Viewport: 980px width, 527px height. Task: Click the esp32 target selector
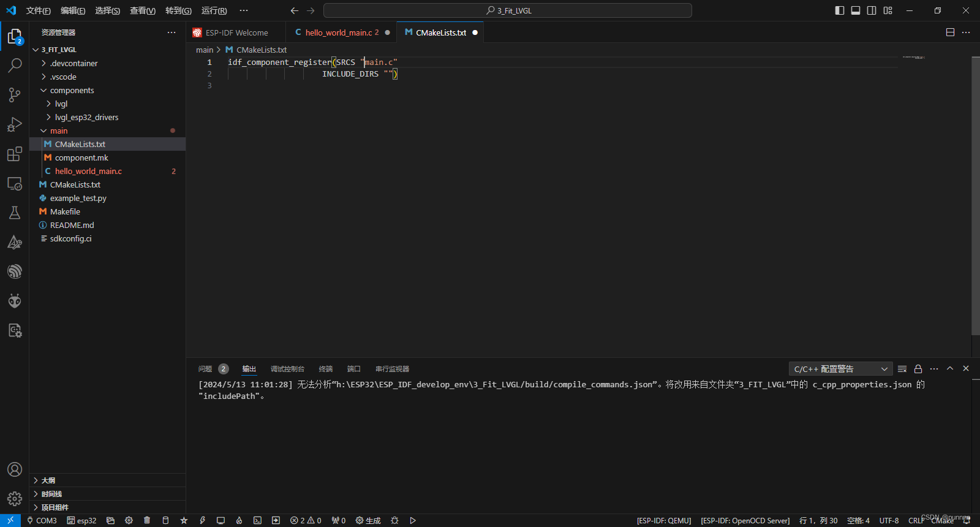(x=81, y=520)
